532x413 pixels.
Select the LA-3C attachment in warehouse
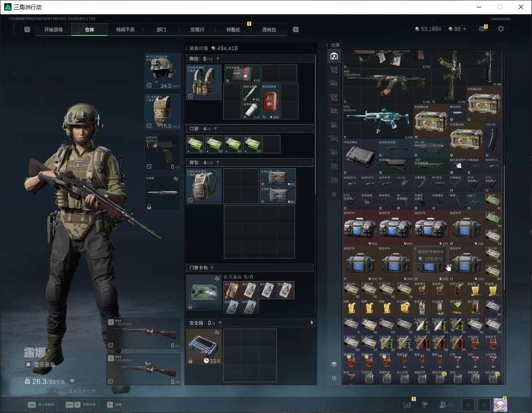[x=404, y=183]
